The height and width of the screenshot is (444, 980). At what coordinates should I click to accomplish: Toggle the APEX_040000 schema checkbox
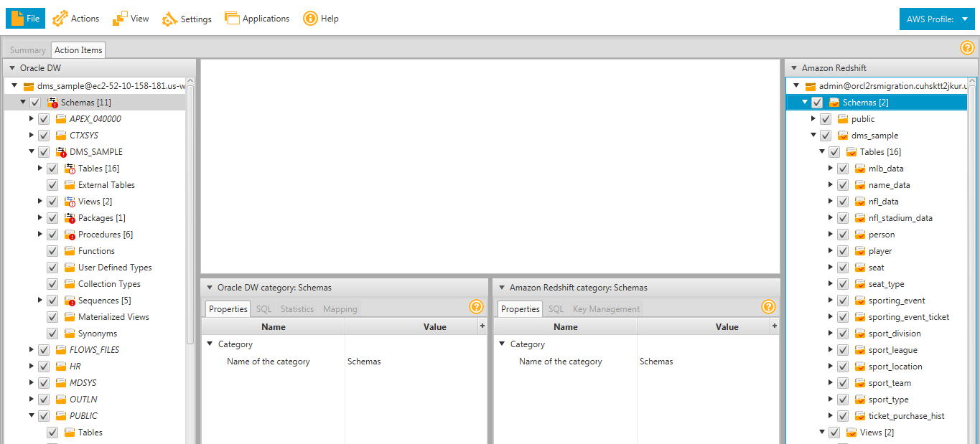(44, 119)
